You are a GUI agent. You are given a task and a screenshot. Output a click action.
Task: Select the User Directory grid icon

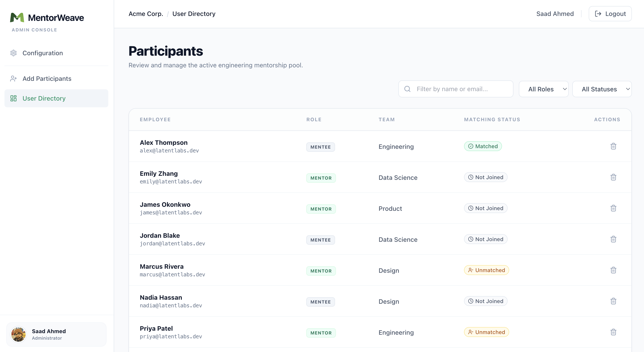click(x=13, y=98)
